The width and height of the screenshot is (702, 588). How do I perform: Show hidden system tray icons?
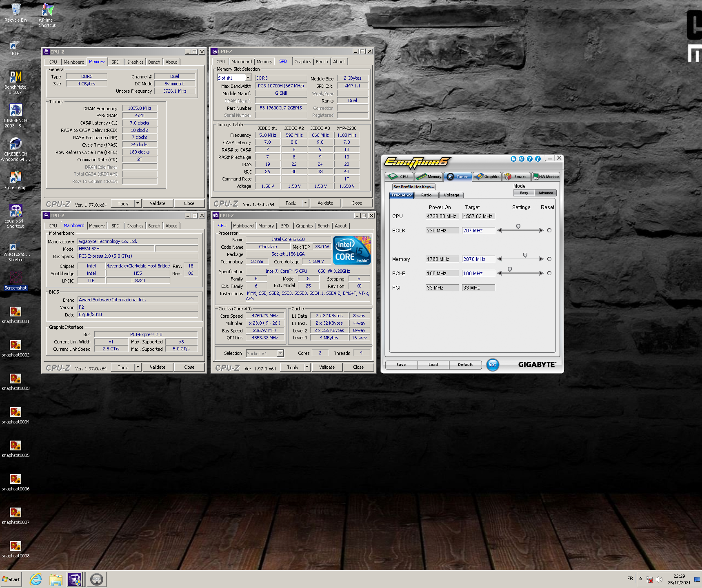tap(640, 579)
